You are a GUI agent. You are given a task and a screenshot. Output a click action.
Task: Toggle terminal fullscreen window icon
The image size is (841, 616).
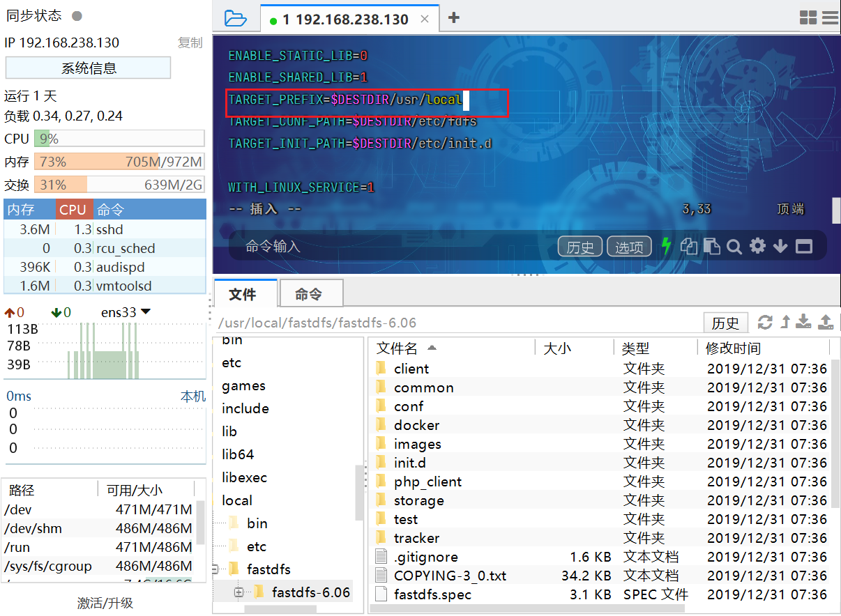tap(804, 246)
